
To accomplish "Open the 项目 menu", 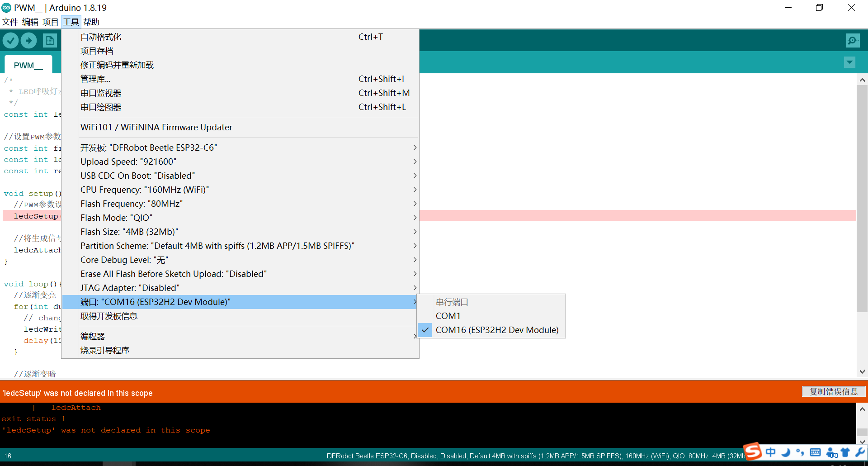I will [51, 22].
